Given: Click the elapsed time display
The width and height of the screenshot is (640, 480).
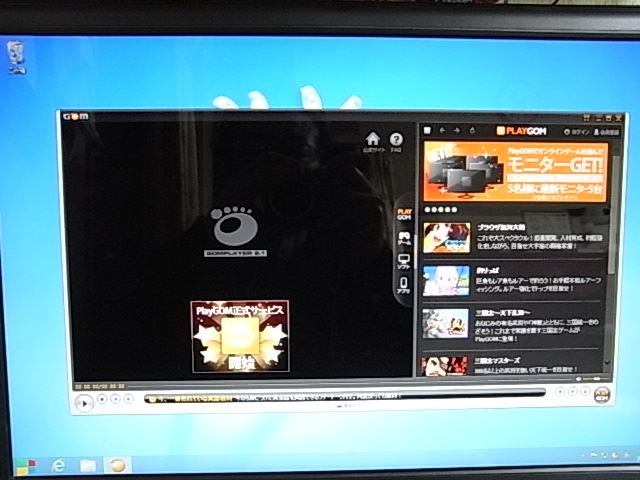Looking at the screenshot, I should 100,386.
